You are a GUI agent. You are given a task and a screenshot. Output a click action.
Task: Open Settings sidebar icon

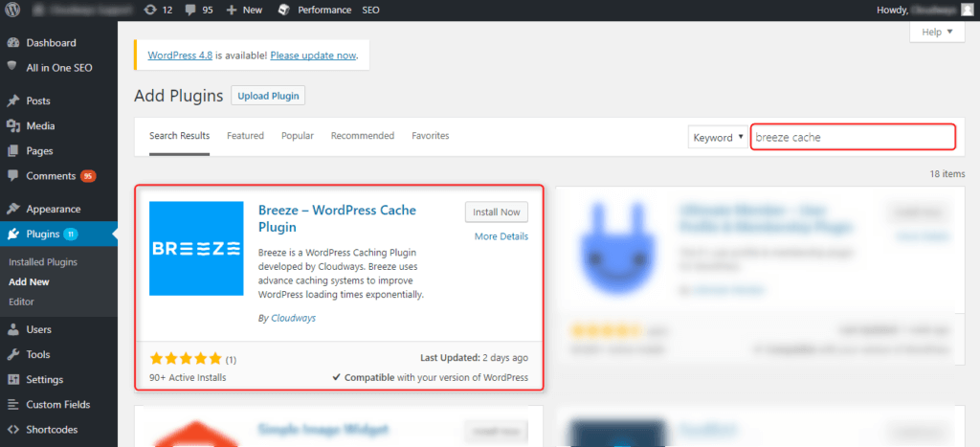click(x=12, y=379)
